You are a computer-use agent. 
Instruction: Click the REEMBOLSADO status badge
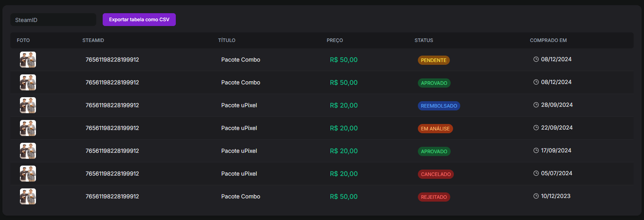(439, 106)
